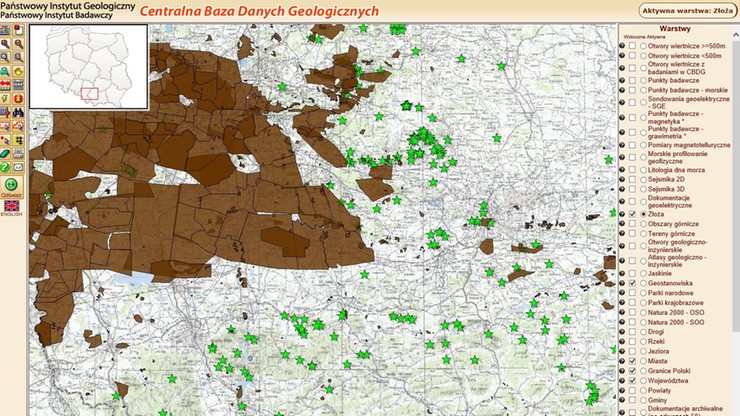
Task: Select the red double-arrow extent tool
Action: (5, 85)
